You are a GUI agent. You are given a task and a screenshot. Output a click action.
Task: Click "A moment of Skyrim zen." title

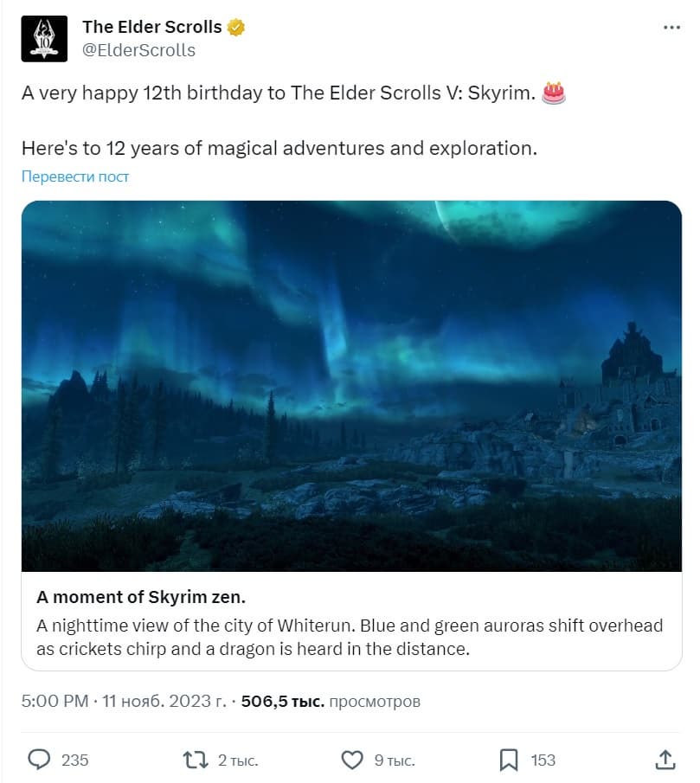[x=135, y=598]
